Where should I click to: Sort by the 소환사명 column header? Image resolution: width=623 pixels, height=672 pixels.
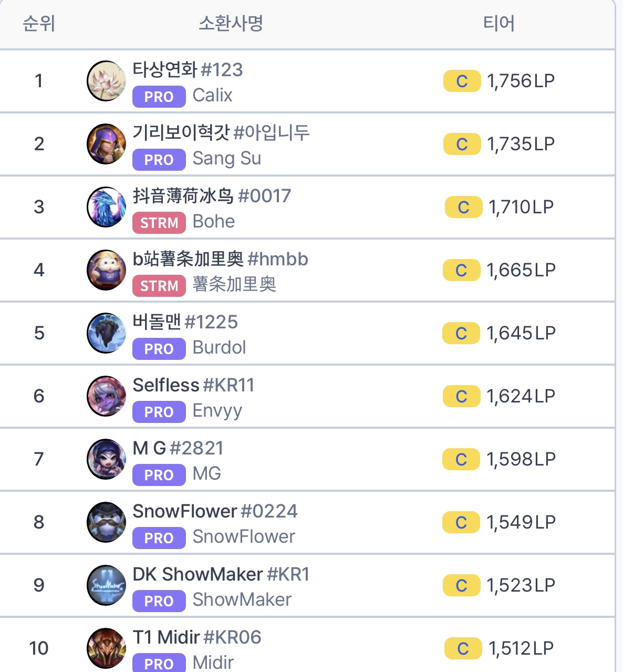(x=231, y=24)
